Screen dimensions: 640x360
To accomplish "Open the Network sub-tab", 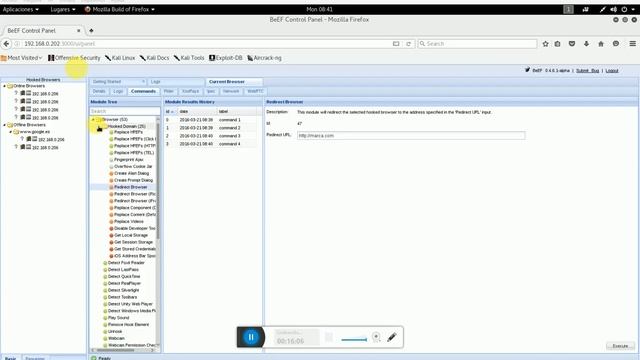I will point(231,91).
